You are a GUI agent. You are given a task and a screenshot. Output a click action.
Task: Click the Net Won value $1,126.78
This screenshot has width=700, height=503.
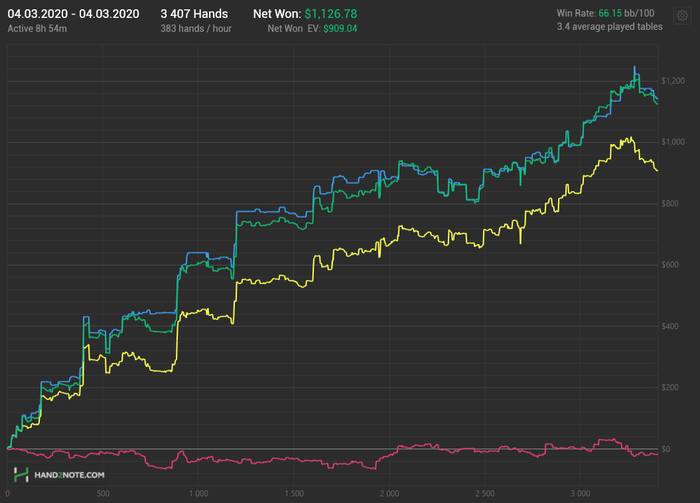point(331,14)
